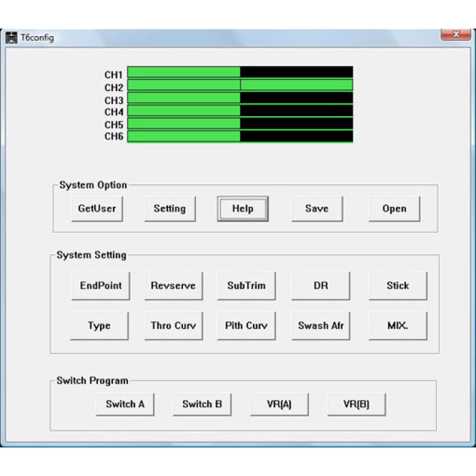The height and width of the screenshot is (476, 476).
Task: Open SubTrim adjustments
Action: click(246, 286)
